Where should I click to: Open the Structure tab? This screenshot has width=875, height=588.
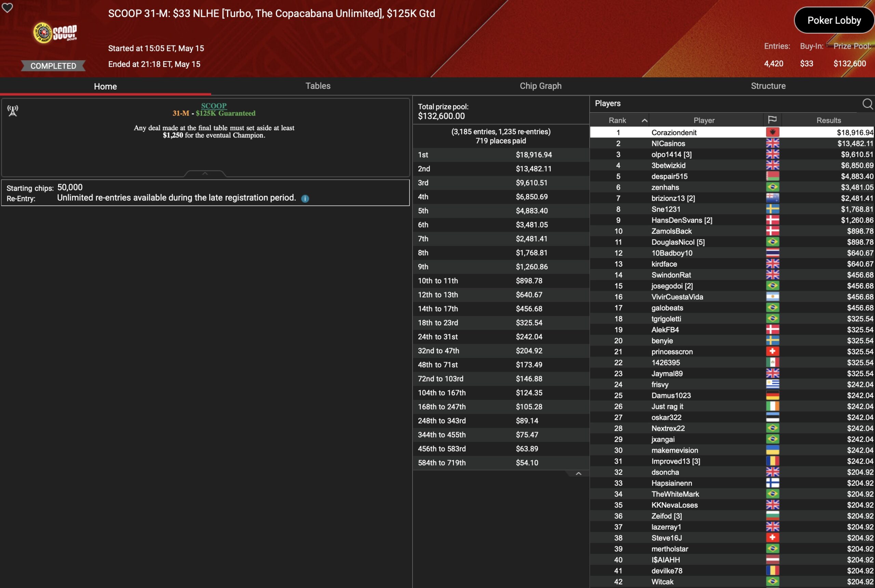click(768, 86)
